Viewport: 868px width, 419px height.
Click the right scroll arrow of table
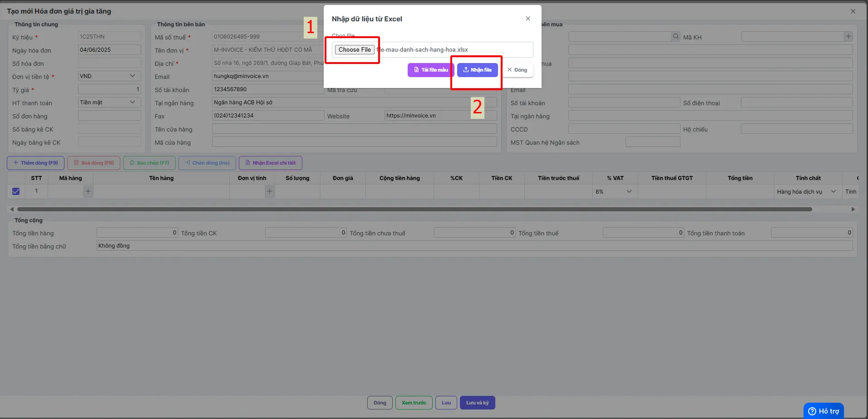(853, 209)
